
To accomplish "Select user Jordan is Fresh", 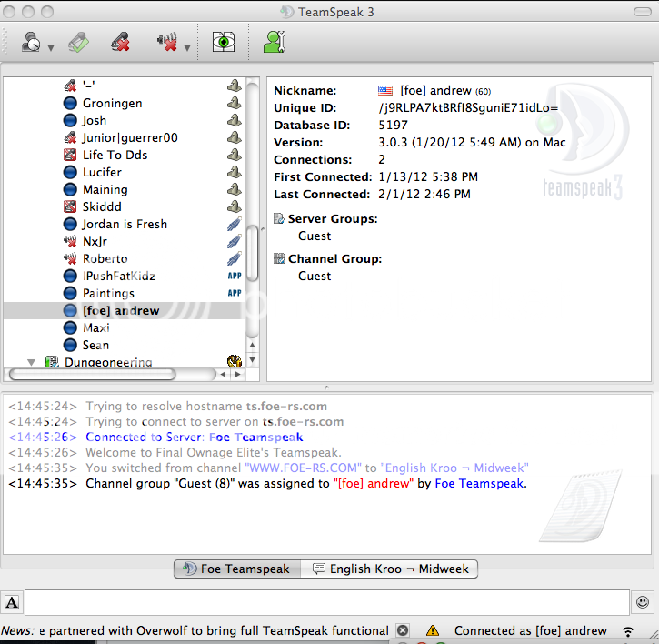I will coord(125,224).
